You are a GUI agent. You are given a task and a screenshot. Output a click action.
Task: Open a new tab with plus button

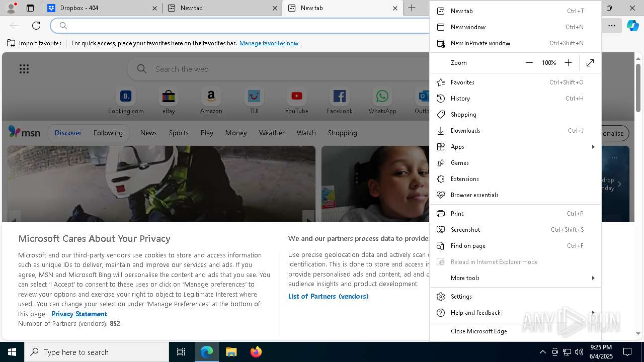tap(412, 8)
